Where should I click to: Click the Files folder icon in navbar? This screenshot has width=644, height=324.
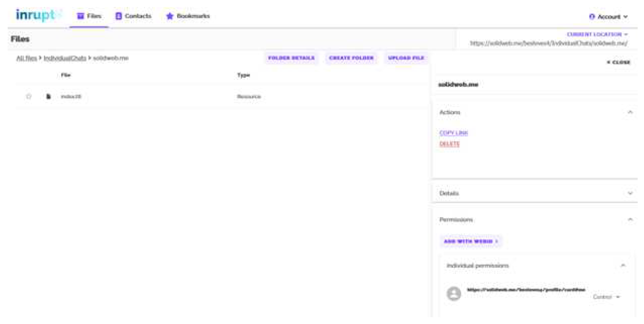click(80, 16)
